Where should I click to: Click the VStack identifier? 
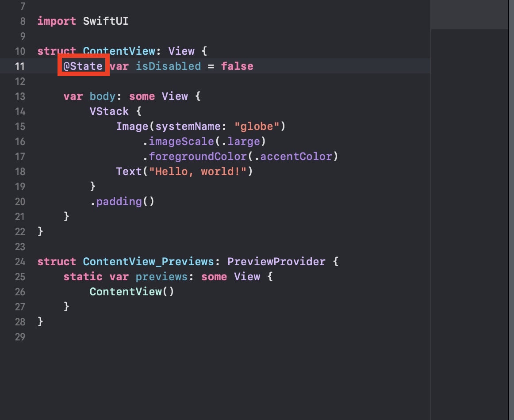(109, 111)
